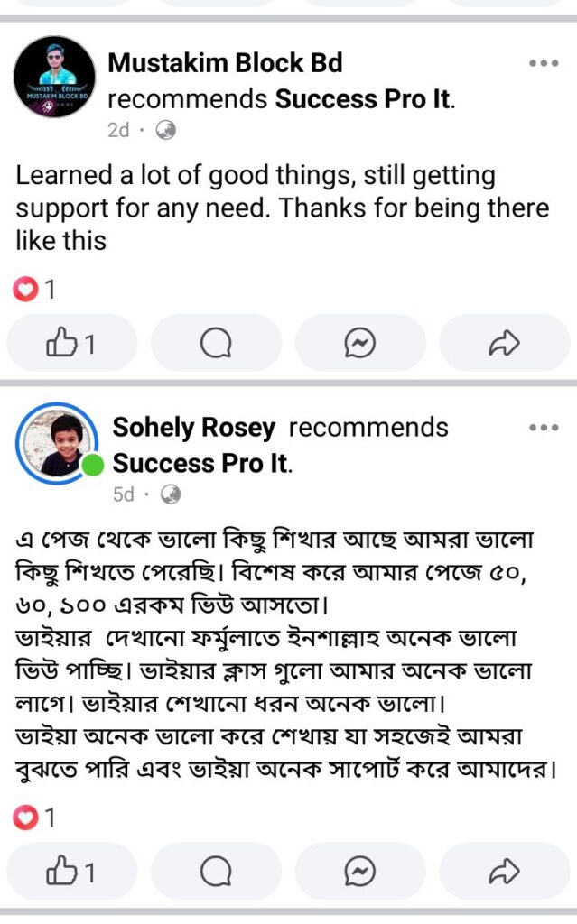Viewport: 577px width, 924px height.
Task: Open Success Pro It page from Sohely's post
Action: coord(201,464)
